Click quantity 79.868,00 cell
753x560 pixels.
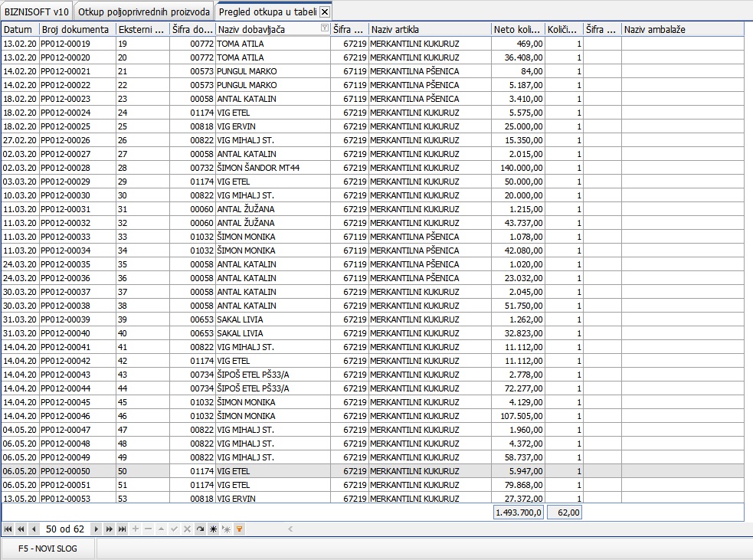[518, 485]
